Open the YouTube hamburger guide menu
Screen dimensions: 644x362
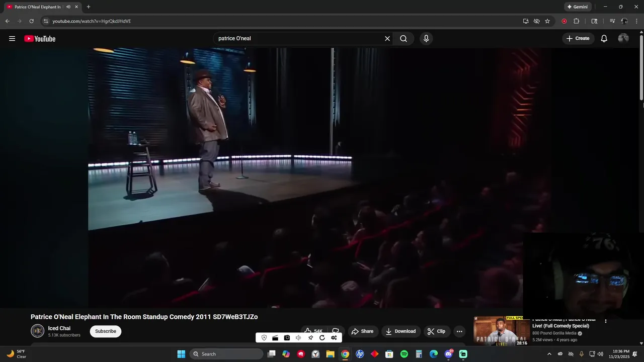pos(12,39)
